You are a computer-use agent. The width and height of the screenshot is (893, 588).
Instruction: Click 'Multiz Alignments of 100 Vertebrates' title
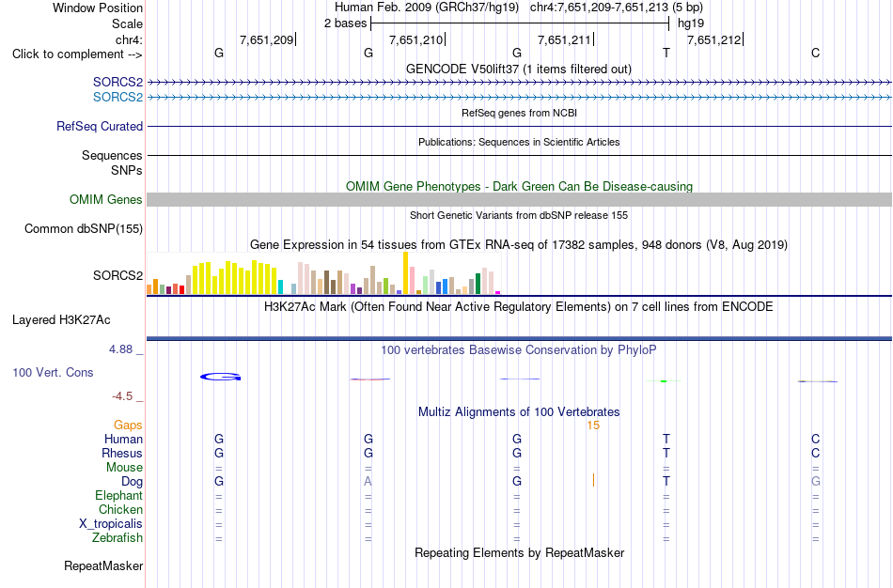(x=519, y=412)
